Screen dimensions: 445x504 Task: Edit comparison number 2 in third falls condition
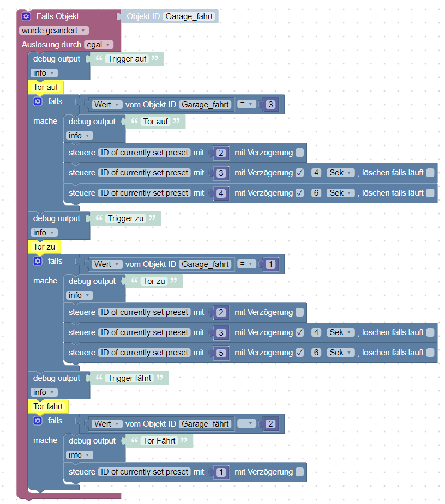tap(270, 424)
